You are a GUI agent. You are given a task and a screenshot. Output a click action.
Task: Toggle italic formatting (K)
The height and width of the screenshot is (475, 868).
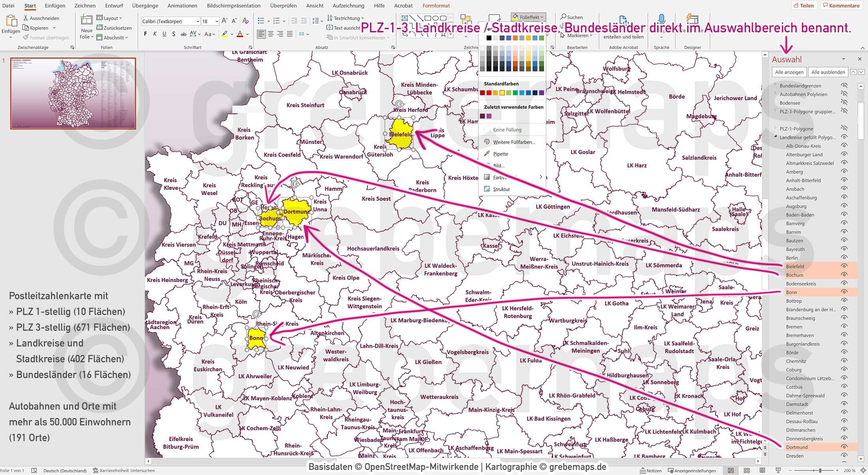[155, 34]
